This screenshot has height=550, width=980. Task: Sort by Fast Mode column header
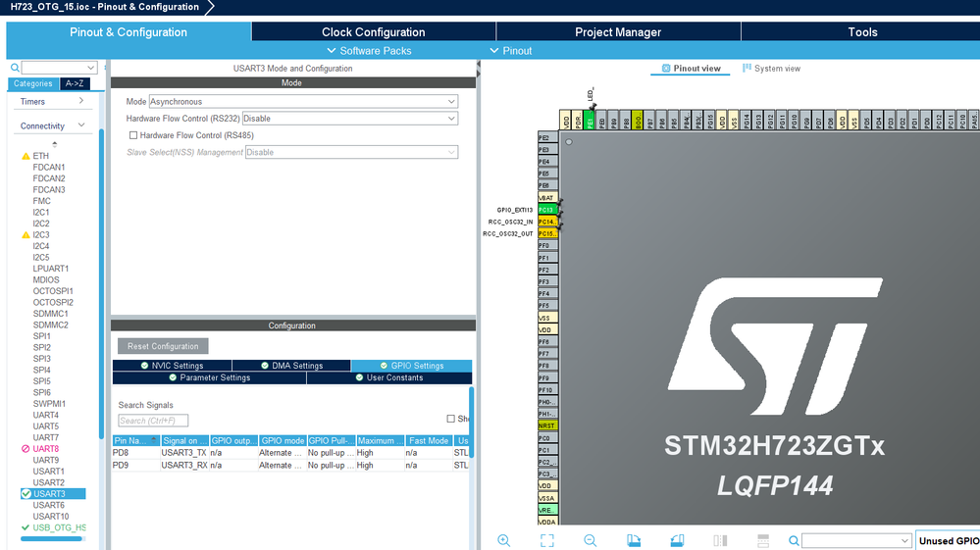pos(429,441)
